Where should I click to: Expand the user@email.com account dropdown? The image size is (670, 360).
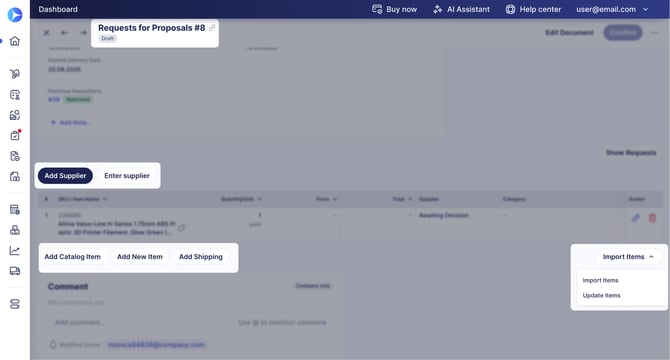(x=645, y=9)
